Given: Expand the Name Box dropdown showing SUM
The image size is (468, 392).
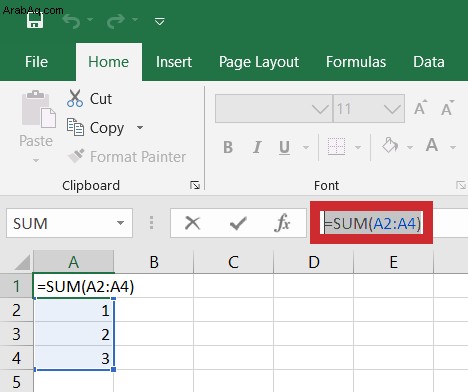Looking at the screenshot, I should pos(120,223).
